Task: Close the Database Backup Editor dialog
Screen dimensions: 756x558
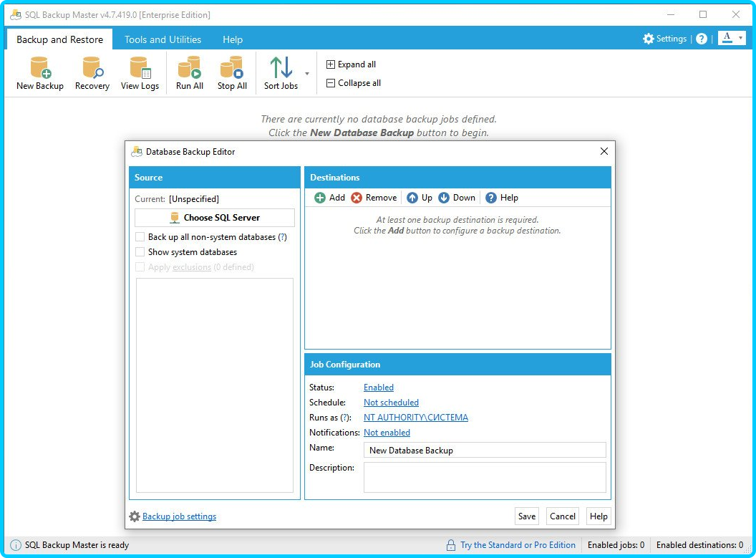Action: pyautogui.click(x=604, y=151)
